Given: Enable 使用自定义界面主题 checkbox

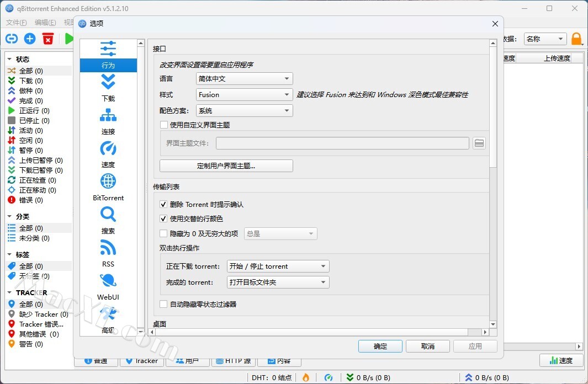Looking at the screenshot, I should 164,125.
